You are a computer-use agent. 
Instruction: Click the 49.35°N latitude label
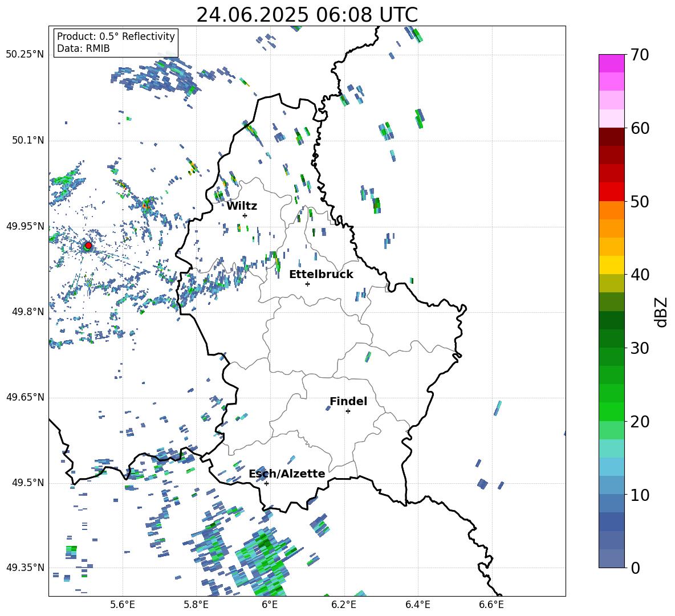[25, 568]
